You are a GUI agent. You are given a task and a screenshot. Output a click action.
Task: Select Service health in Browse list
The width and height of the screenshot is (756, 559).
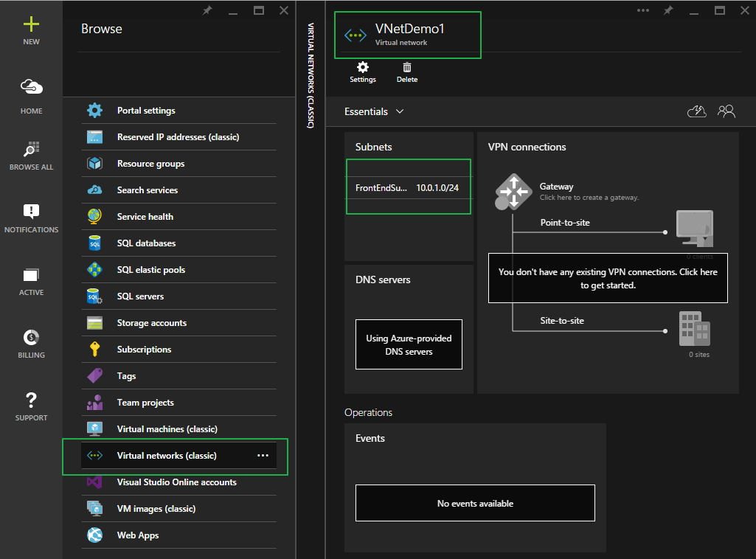coord(179,216)
